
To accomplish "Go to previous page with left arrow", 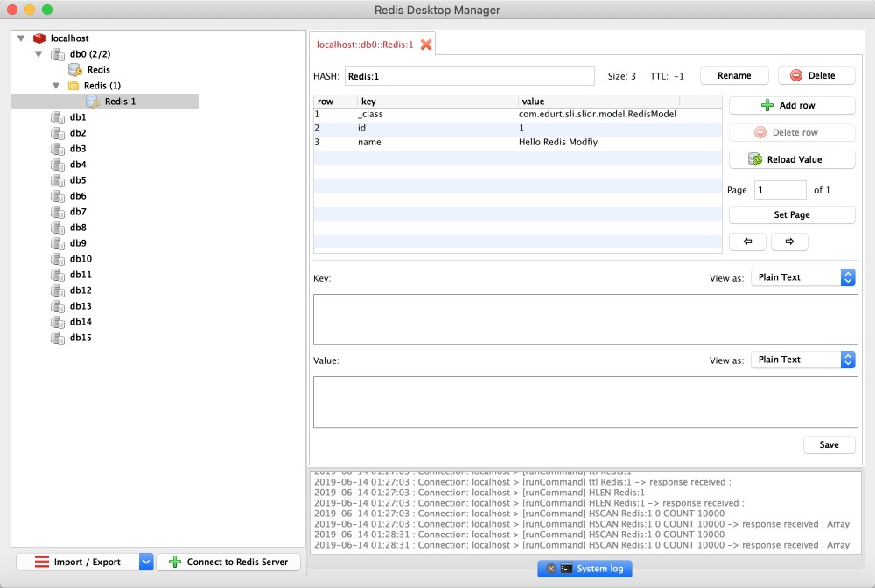I will 747,241.
